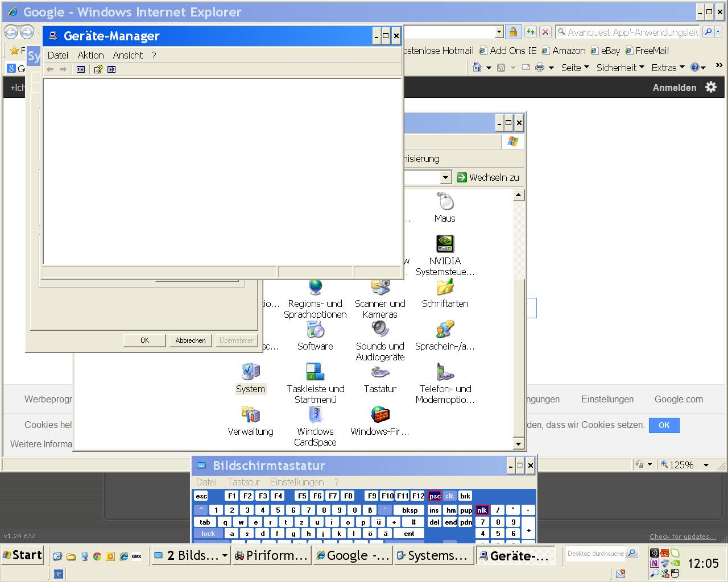Viewport: 728px width, 582px height.
Task: Toggle the nlk num lock key
Action: (482, 510)
